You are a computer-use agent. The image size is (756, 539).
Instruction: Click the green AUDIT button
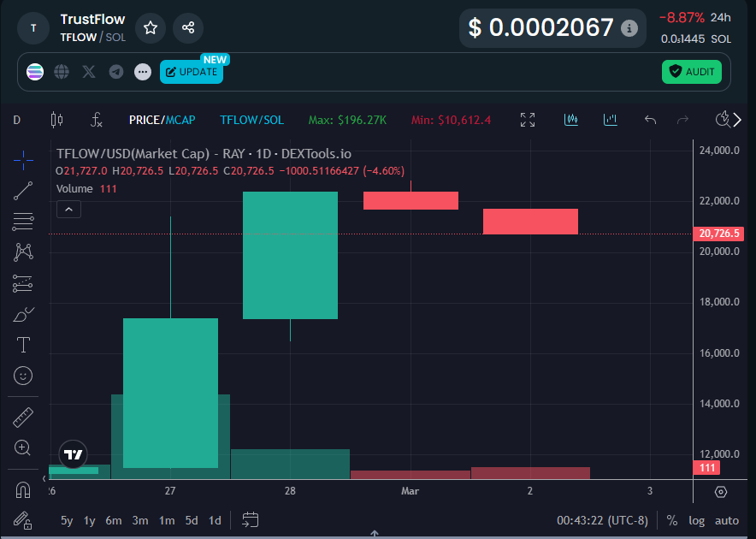coord(691,72)
